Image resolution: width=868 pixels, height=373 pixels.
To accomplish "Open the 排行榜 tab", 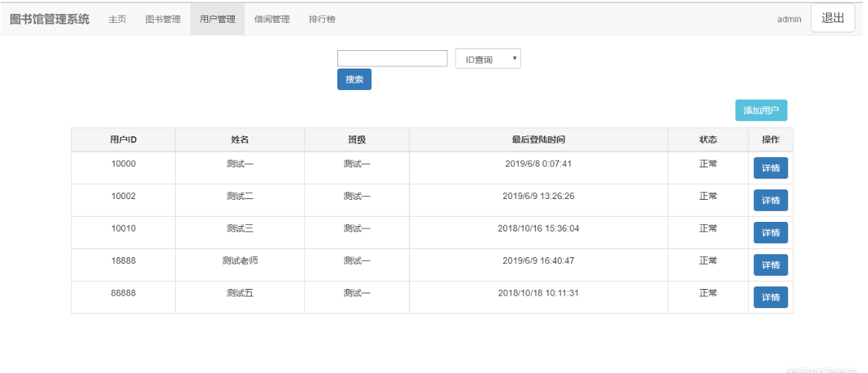I will pos(322,19).
